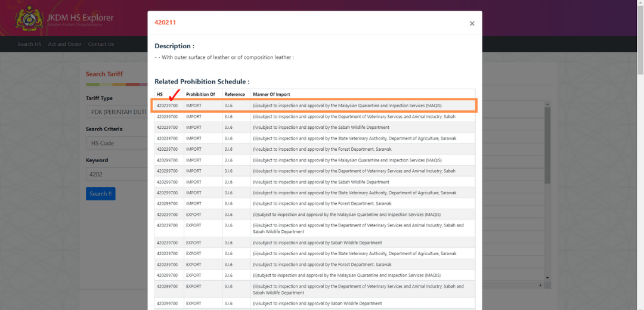The height and width of the screenshot is (310, 644).
Task: Open the Act and Order menu
Action: tap(64, 44)
